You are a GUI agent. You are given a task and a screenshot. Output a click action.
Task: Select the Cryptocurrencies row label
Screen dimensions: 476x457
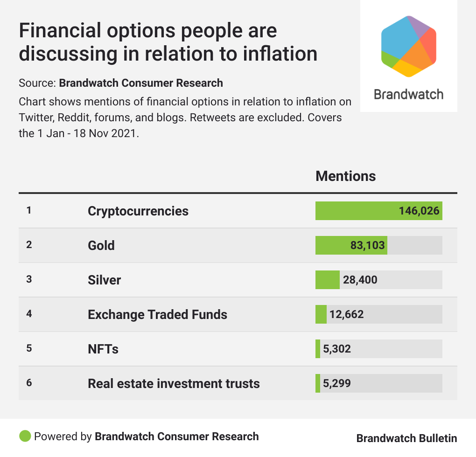138,211
